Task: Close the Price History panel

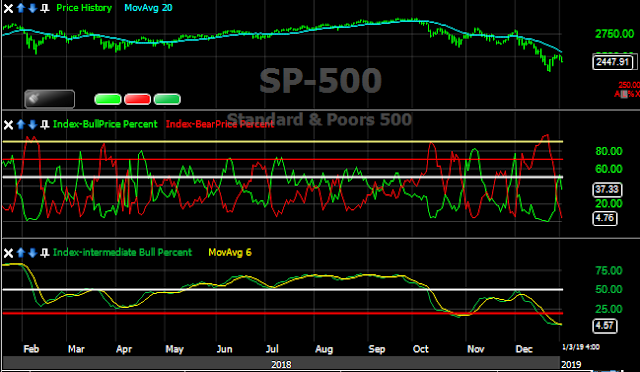Action: (x=8, y=8)
